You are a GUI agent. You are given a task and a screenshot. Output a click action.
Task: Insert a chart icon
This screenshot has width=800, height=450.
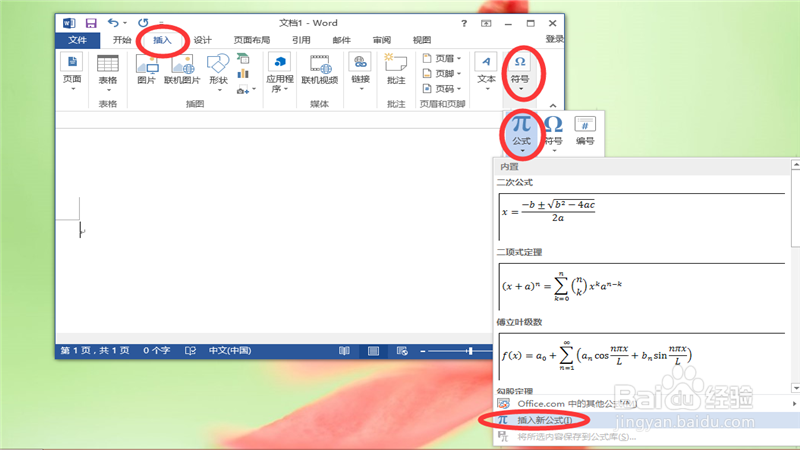tap(243, 74)
